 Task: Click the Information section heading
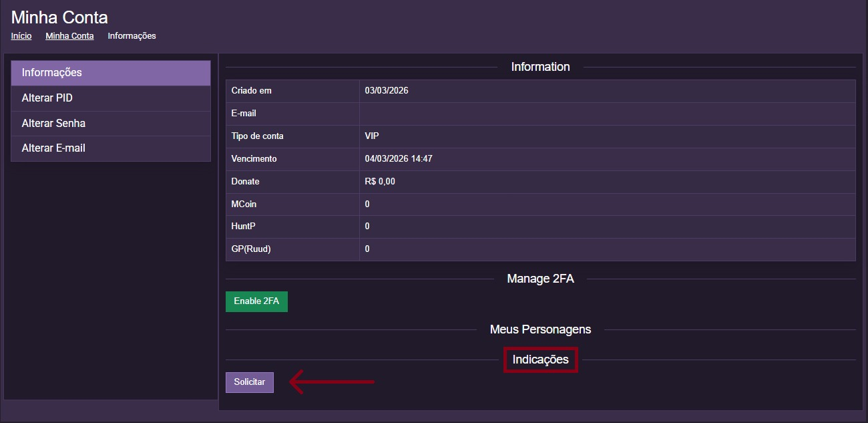coord(540,67)
